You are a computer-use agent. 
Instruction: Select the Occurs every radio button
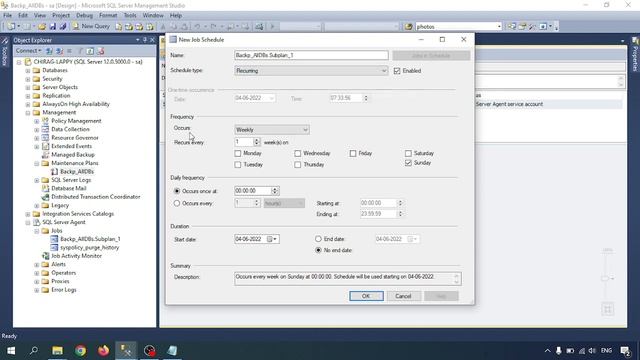[x=177, y=203]
